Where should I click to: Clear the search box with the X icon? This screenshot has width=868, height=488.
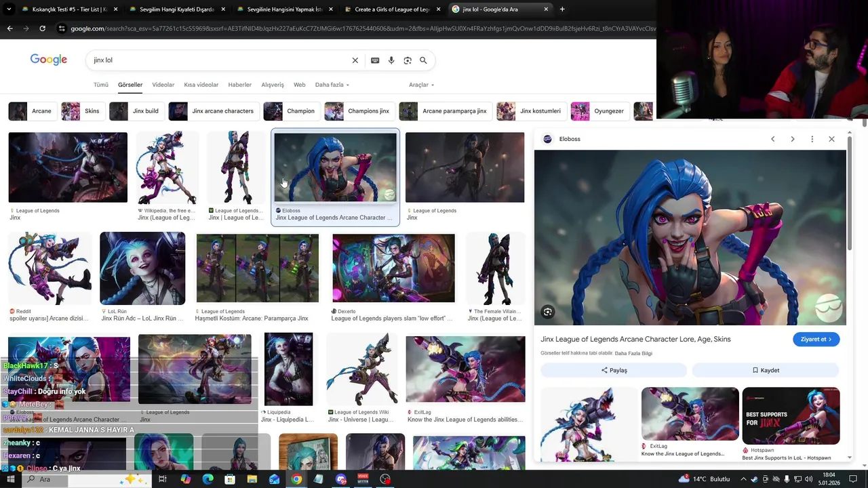[355, 60]
